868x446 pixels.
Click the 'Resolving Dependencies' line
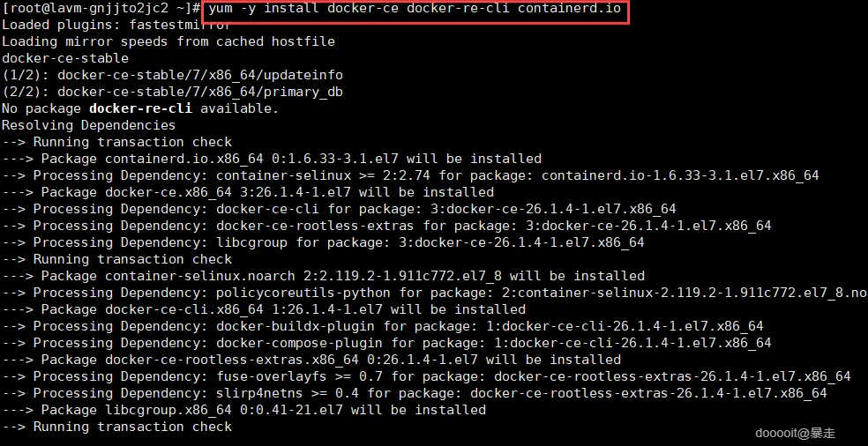pos(88,125)
